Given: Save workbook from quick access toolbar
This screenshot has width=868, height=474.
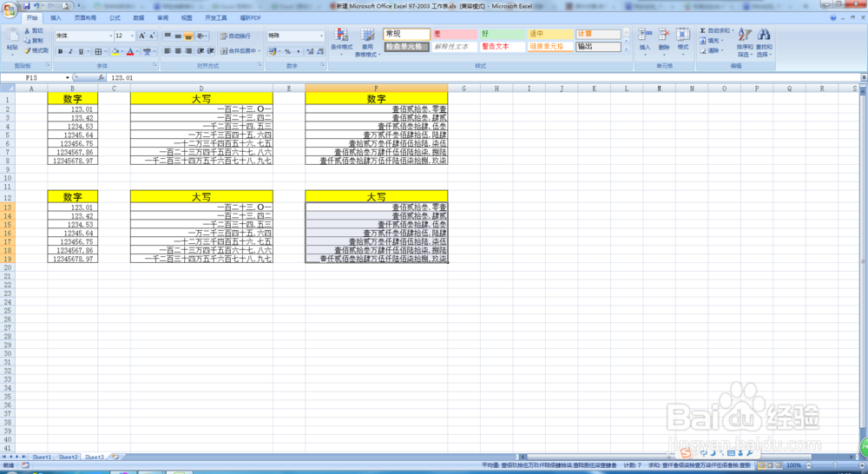Looking at the screenshot, I should (26, 5).
